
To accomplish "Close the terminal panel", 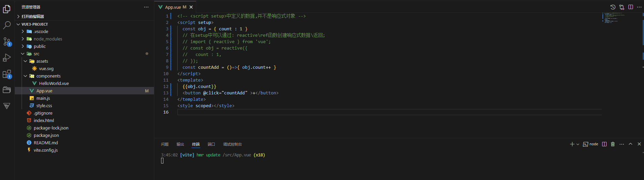I will pyautogui.click(x=639, y=144).
